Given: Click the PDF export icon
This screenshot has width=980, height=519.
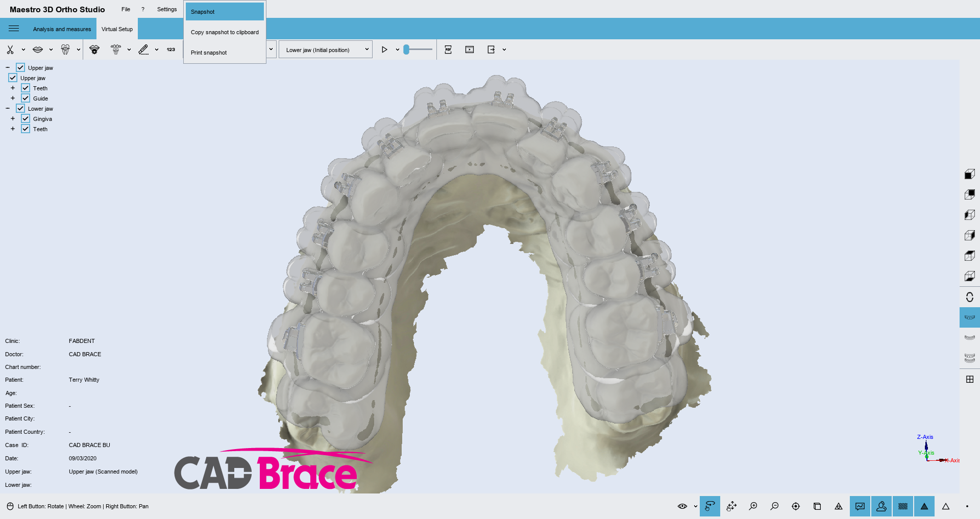Looking at the screenshot, I should (448, 50).
